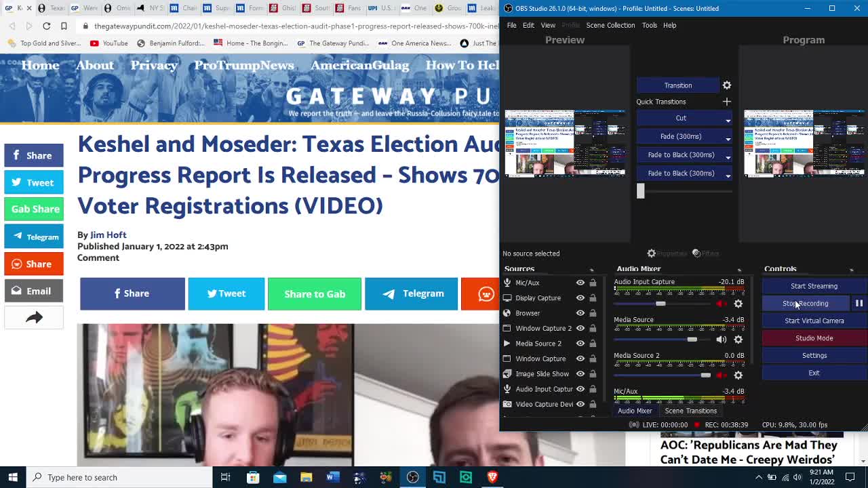This screenshot has width=868, height=488.
Task: Open OBS Settings
Action: coord(814,355)
